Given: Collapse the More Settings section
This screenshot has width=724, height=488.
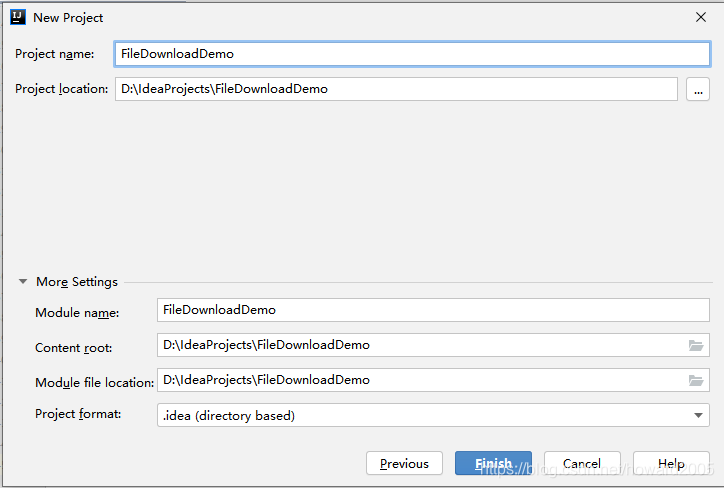Looking at the screenshot, I should pyautogui.click(x=23, y=282).
